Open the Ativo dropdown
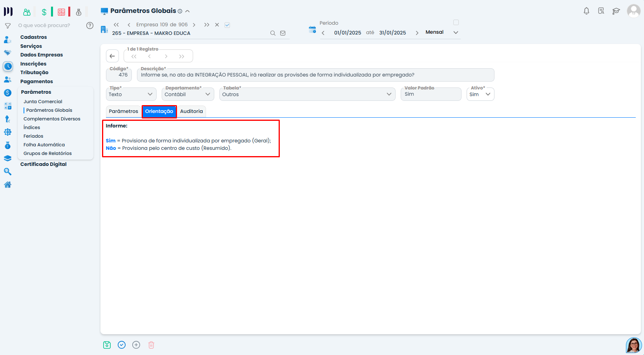Image resolution: width=644 pixels, height=355 pixels. pos(480,94)
